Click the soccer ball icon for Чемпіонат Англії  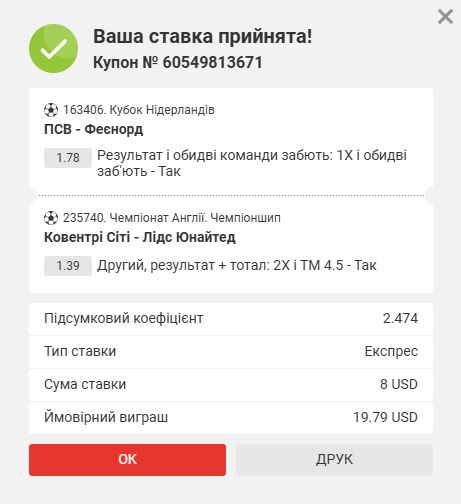pos(51,218)
